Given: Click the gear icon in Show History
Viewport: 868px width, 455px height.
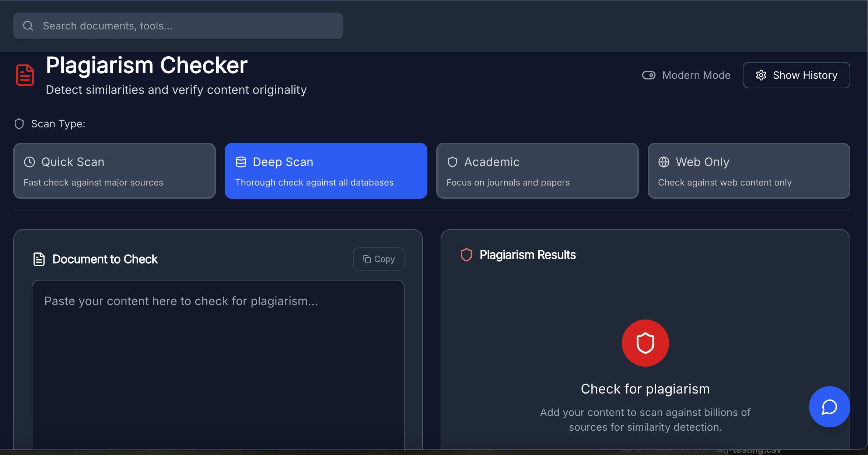Looking at the screenshot, I should pyautogui.click(x=761, y=75).
